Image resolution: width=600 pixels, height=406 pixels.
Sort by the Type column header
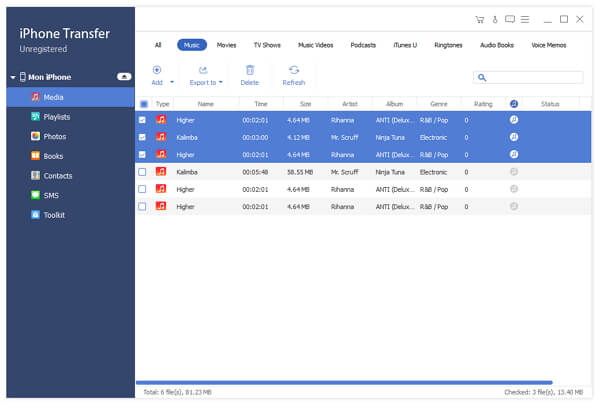(x=162, y=104)
